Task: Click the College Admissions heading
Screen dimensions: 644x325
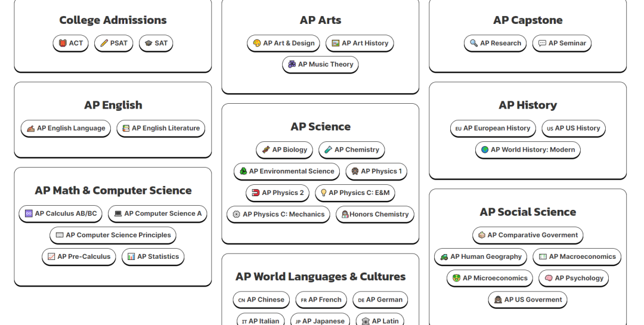Action: pyautogui.click(x=113, y=20)
